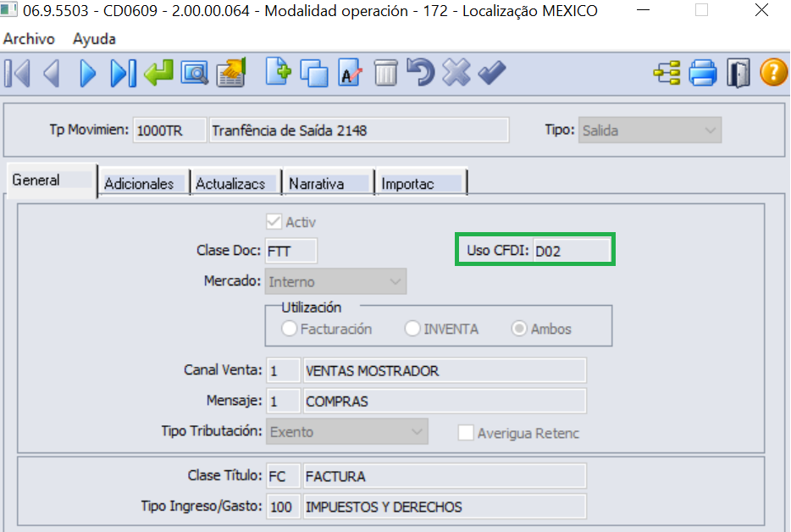The image size is (791, 532).
Task: Print with the printer icon
Action: point(703,73)
